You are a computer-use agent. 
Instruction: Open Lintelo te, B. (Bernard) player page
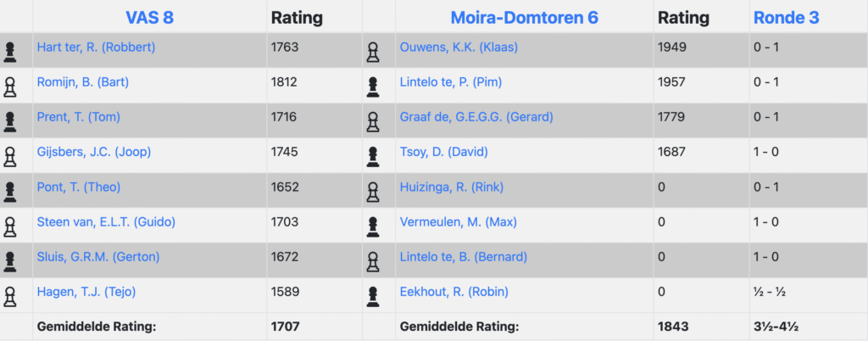[x=463, y=256]
